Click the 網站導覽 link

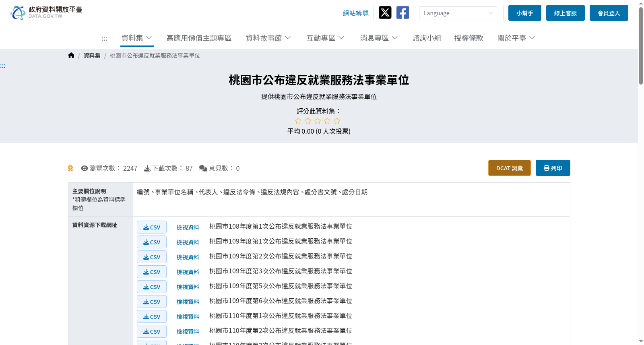coord(356,13)
